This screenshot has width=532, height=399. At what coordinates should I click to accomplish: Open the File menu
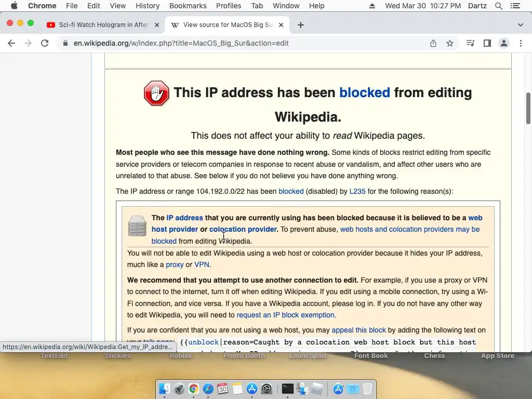(x=72, y=6)
